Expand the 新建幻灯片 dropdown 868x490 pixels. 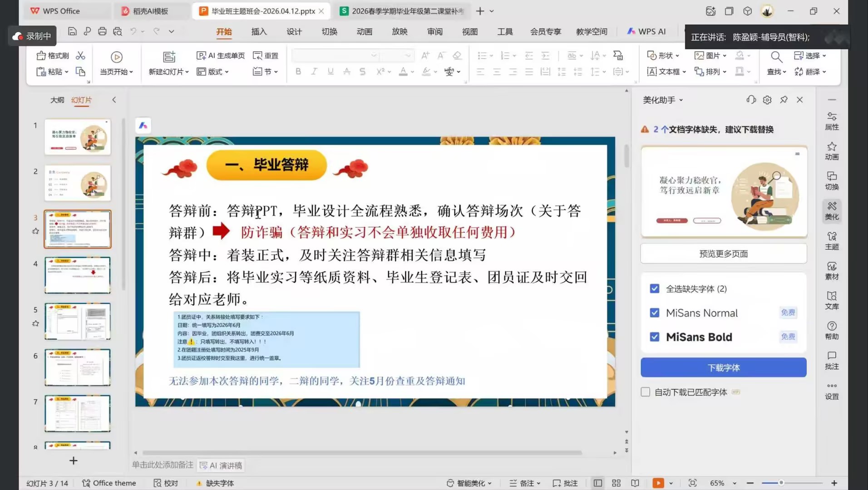(169, 72)
